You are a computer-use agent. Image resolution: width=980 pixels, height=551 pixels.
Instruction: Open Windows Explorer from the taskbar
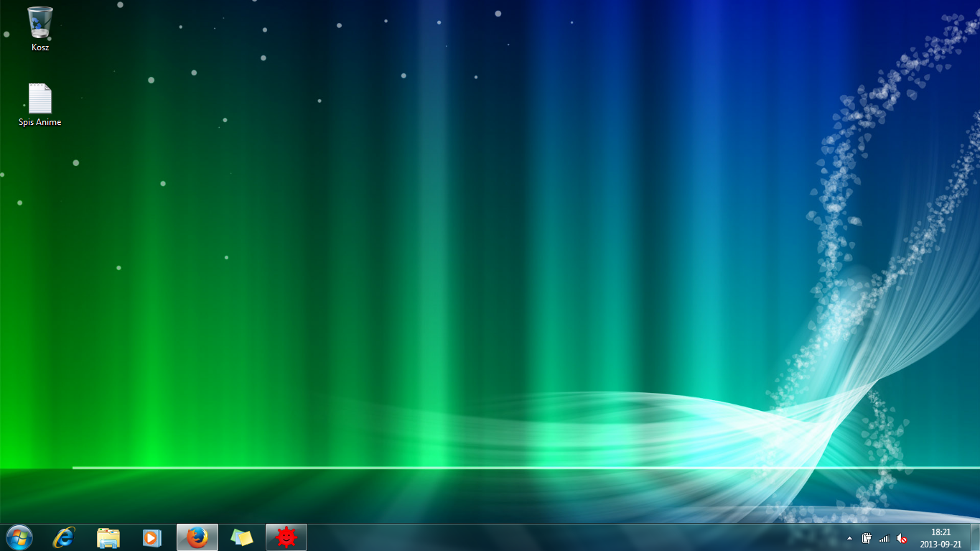108,537
